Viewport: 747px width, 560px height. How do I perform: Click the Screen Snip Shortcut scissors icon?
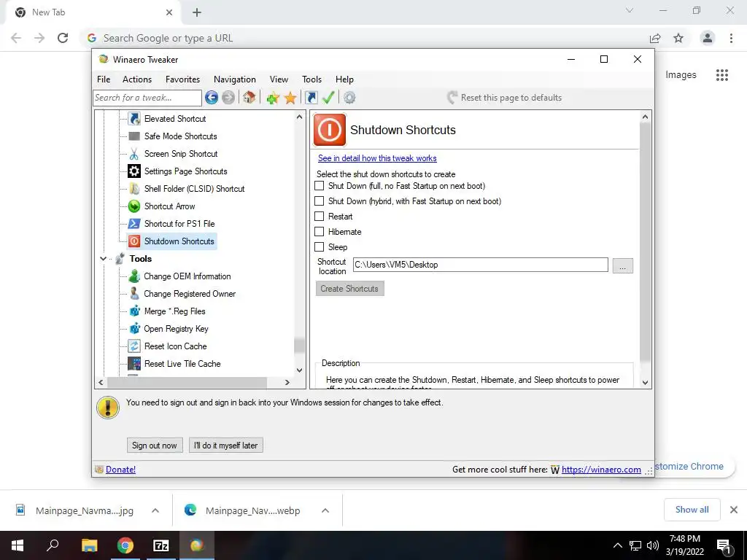click(134, 154)
